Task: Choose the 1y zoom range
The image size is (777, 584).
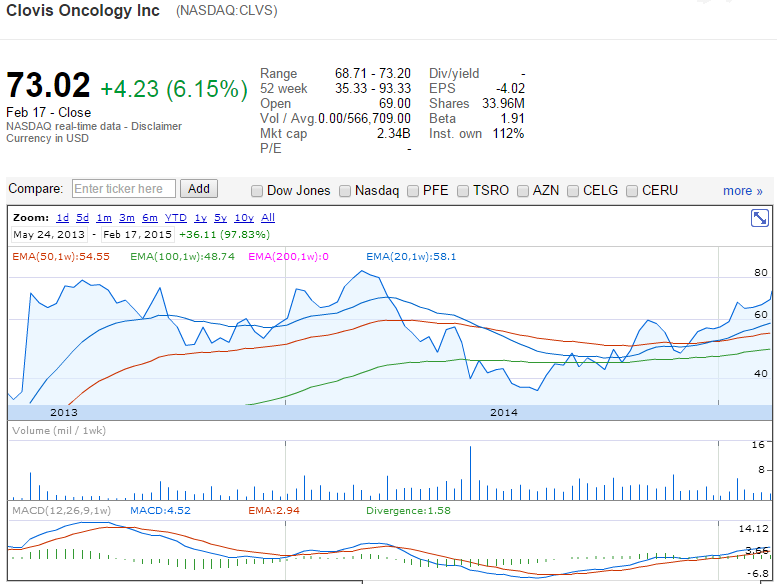Action: pyautogui.click(x=200, y=217)
